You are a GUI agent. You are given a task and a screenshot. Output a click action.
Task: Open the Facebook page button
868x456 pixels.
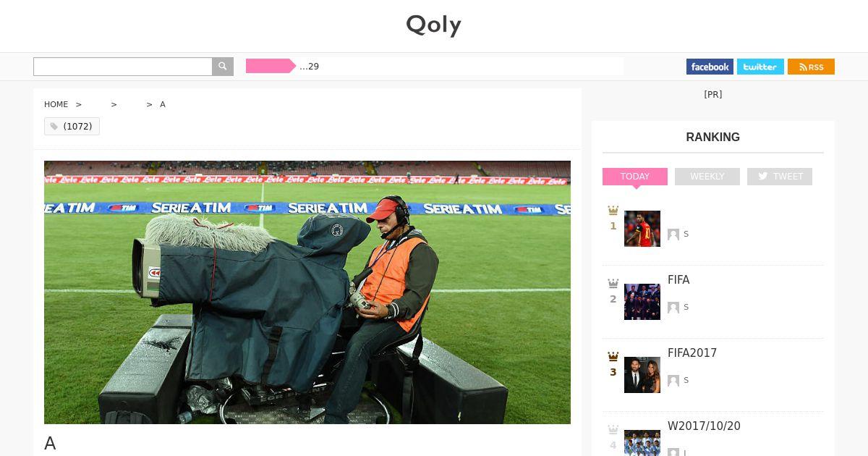(710, 67)
